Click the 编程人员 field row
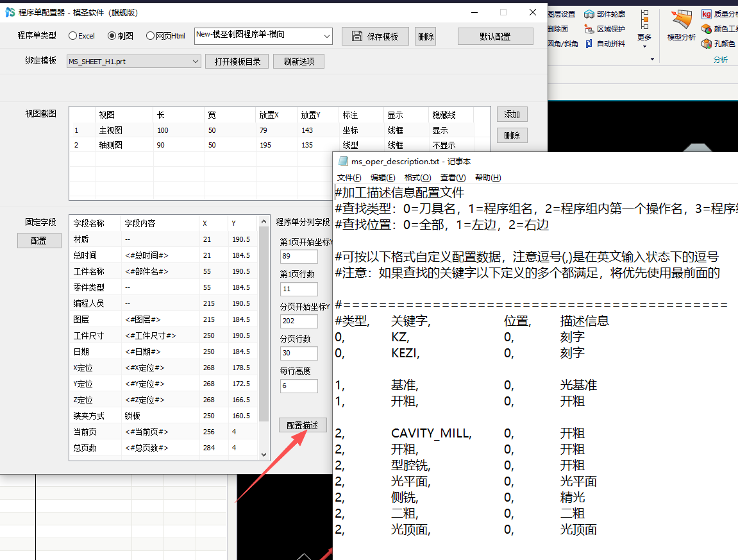Screen dimensions: 738x560 pyautogui.click(x=164, y=303)
